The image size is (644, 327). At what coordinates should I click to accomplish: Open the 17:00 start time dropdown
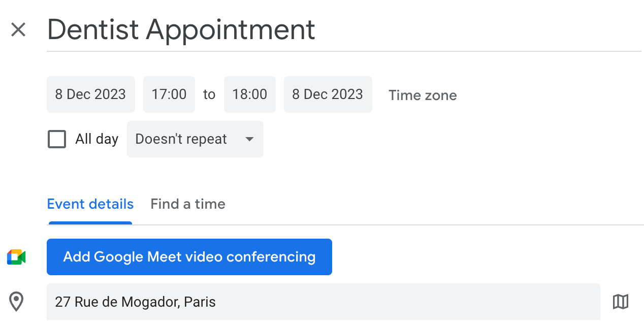tap(169, 94)
